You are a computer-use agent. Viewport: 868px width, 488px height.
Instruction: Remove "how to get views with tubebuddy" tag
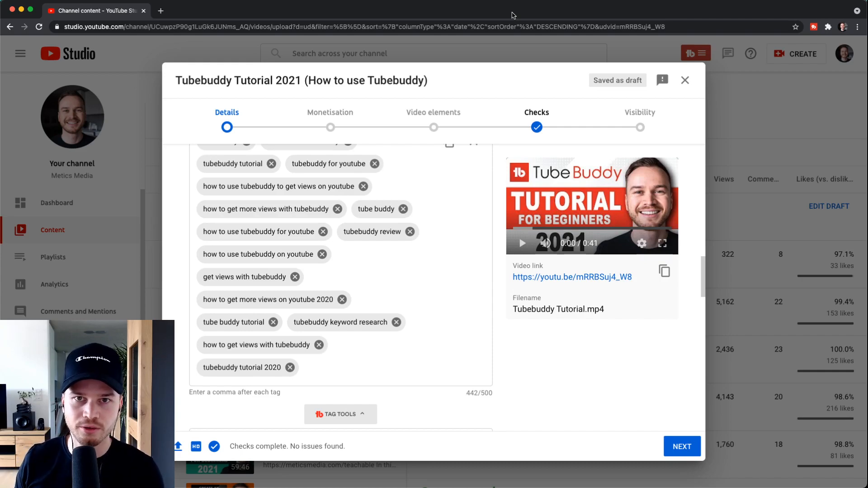(319, 344)
